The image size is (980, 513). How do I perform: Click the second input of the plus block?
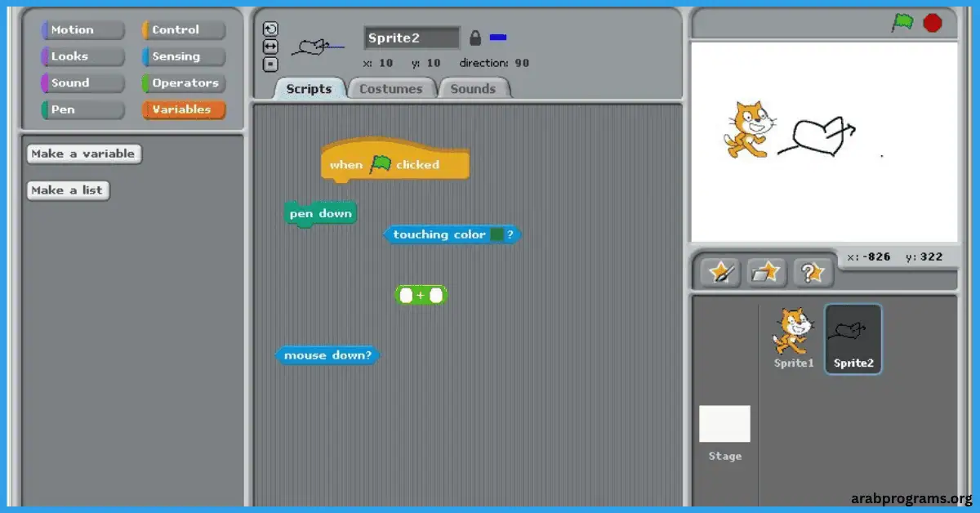coord(436,295)
